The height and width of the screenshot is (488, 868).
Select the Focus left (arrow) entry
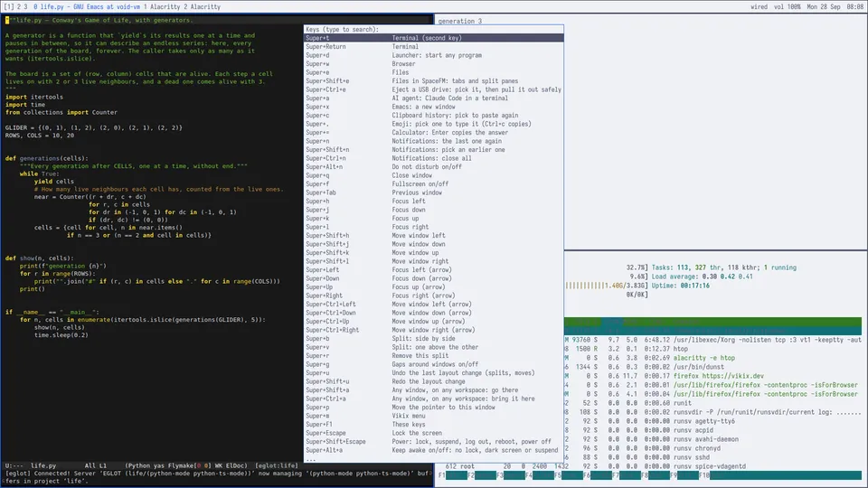(x=434, y=270)
